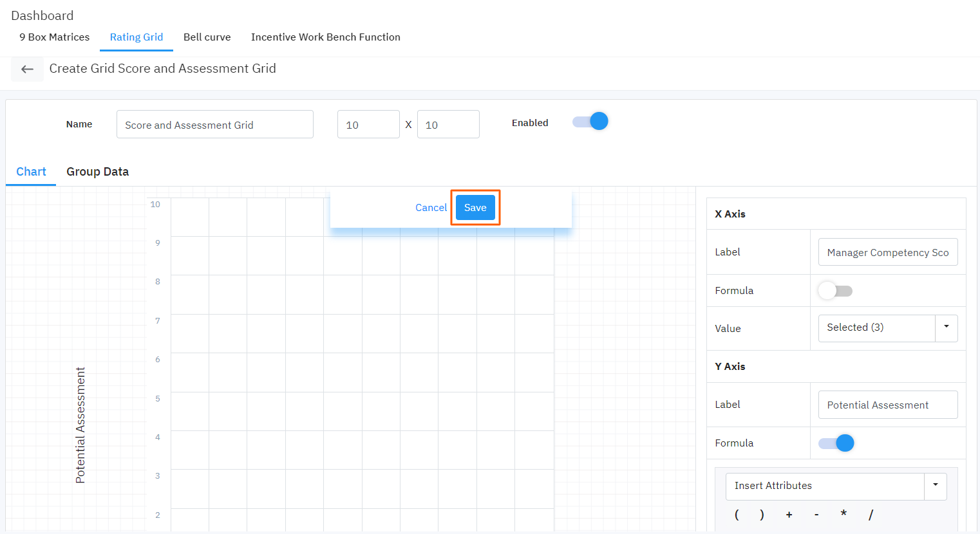This screenshot has height=534, width=980.
Task: Open the Bell curve tab
Action: click(207, 37)
